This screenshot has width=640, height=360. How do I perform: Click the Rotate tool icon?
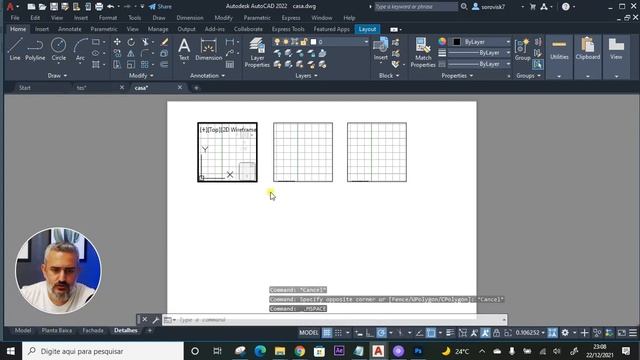131,42
